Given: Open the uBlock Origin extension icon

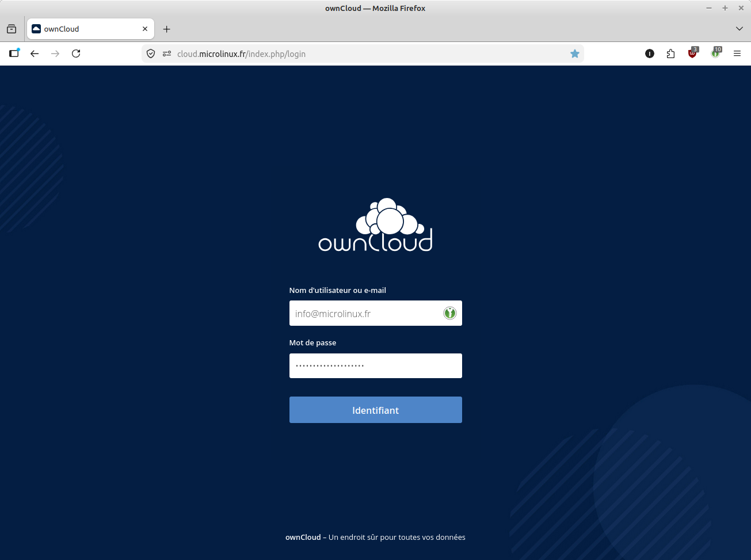Looking at the screenshot, I should (x=693, y=54).
